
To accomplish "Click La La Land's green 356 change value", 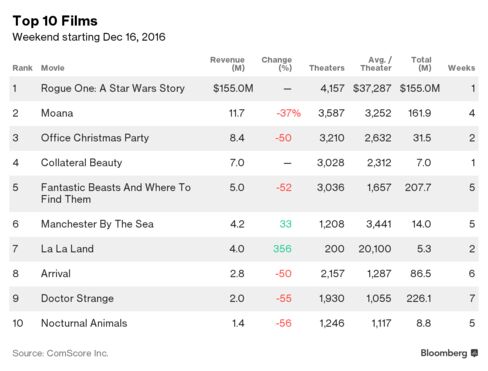I will coord(282,249).
